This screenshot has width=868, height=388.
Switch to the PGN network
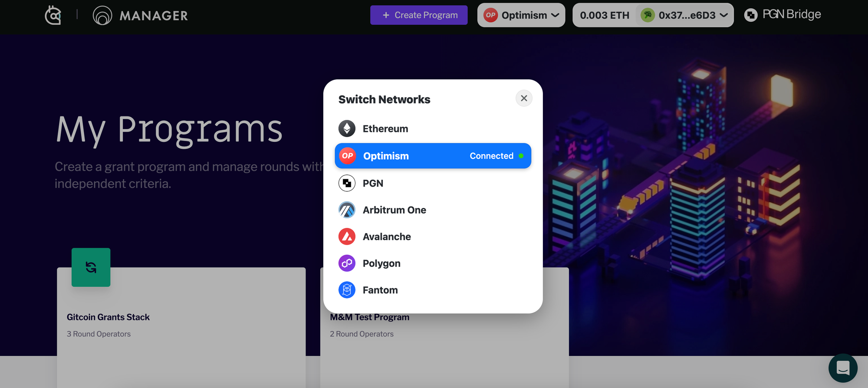[433, 183]
